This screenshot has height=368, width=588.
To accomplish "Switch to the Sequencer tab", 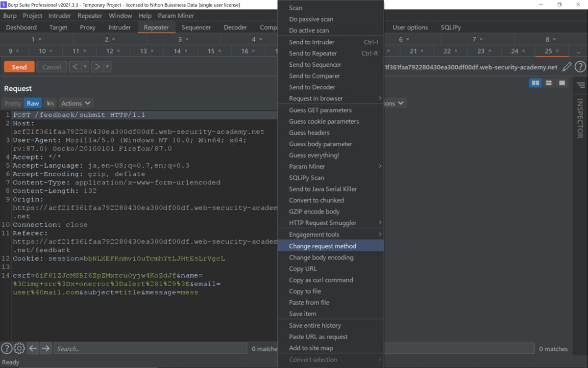I will 196,27.
